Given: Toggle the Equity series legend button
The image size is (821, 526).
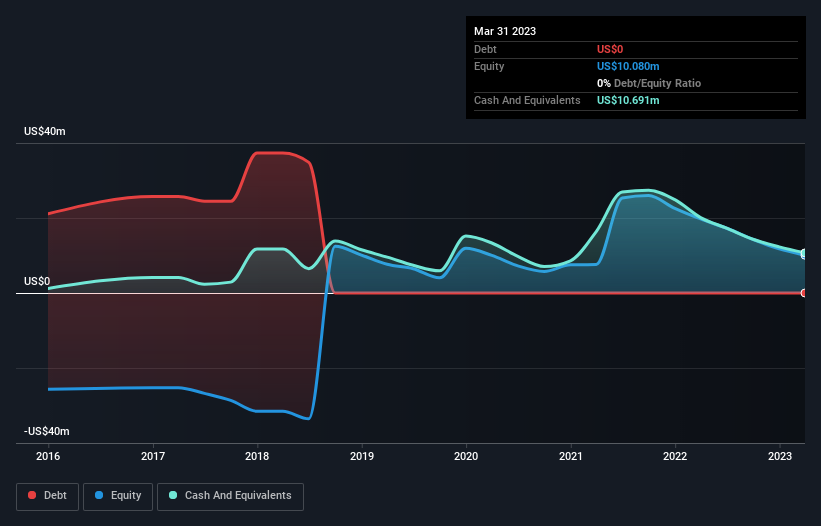Looking at the screenshot, I should tap(118, 496).
